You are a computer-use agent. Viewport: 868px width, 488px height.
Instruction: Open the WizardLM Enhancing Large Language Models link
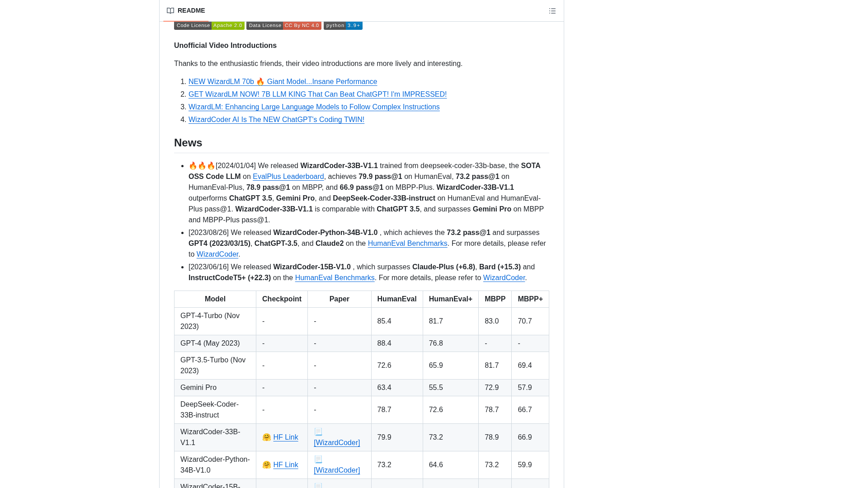pyautogui.click(x=314, y=107)
